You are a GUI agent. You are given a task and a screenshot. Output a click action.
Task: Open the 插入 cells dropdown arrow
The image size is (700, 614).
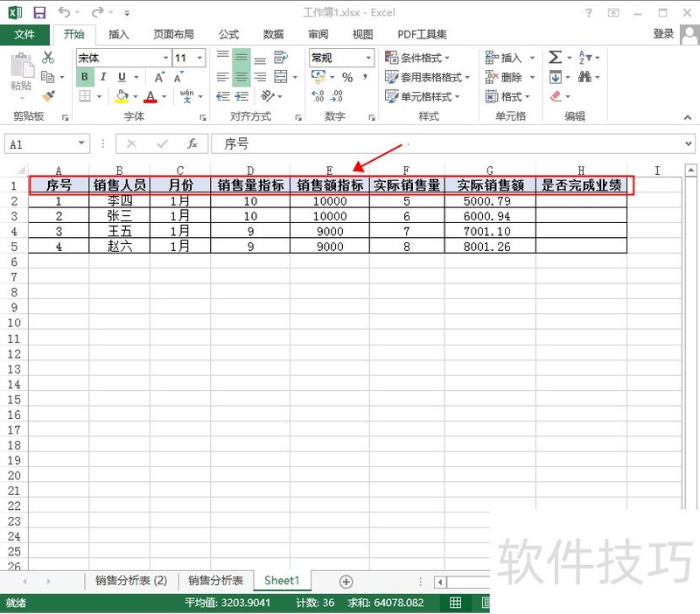(532, 58)
